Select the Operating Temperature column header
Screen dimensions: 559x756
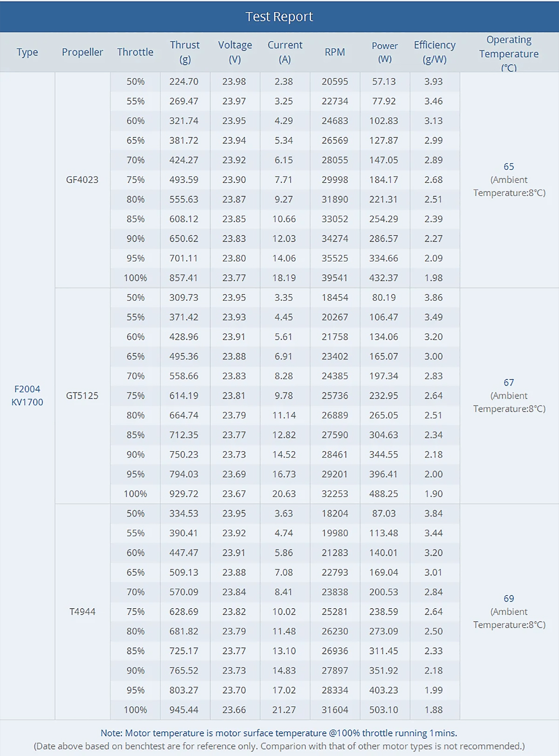509,53
